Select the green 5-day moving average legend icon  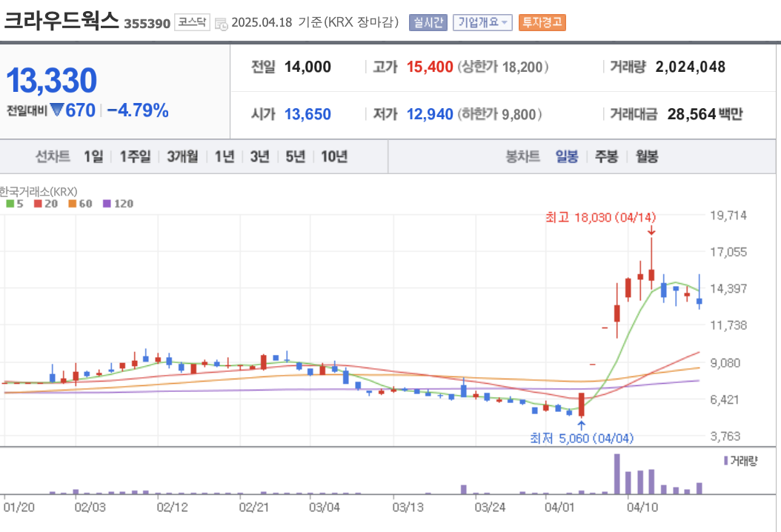pyautogui.click(x=10, y=204)
